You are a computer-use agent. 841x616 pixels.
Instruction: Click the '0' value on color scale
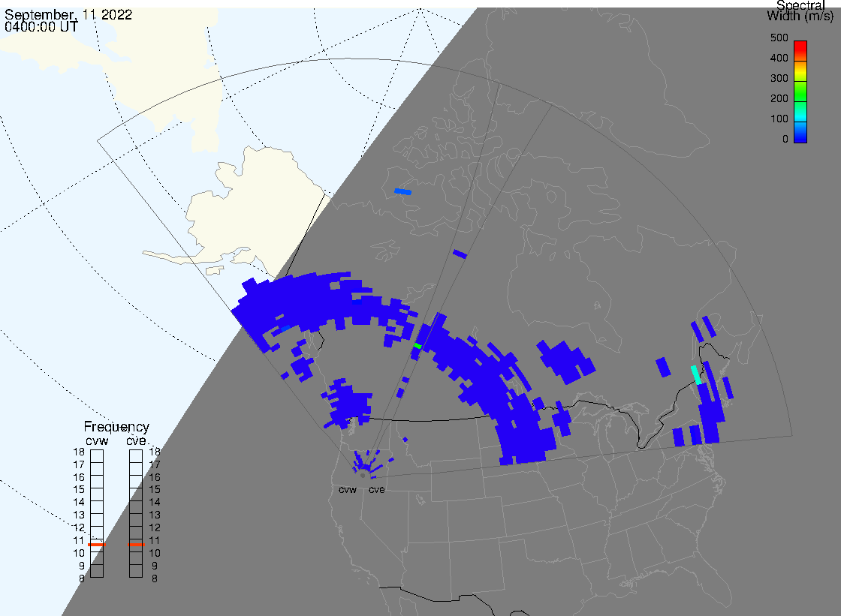[x=785, y=140]
